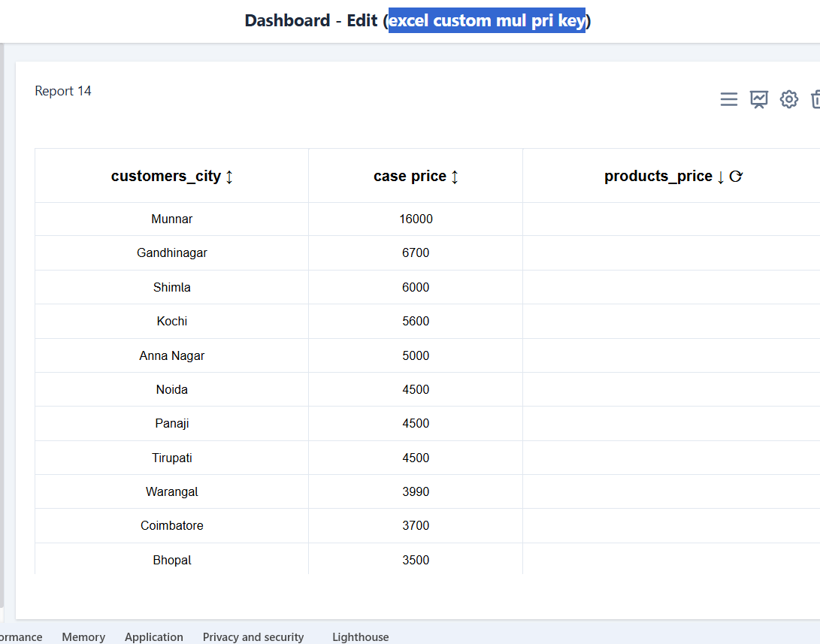
Task: Reset sorting with products_price refresh icon
Action: click(x=736, y=177)
